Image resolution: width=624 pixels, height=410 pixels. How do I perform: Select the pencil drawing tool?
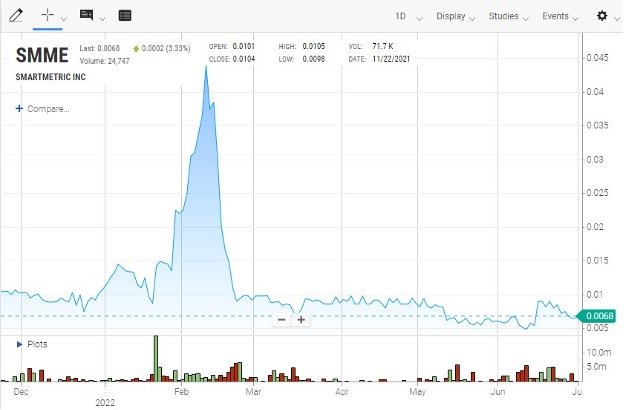pos(15,16)
